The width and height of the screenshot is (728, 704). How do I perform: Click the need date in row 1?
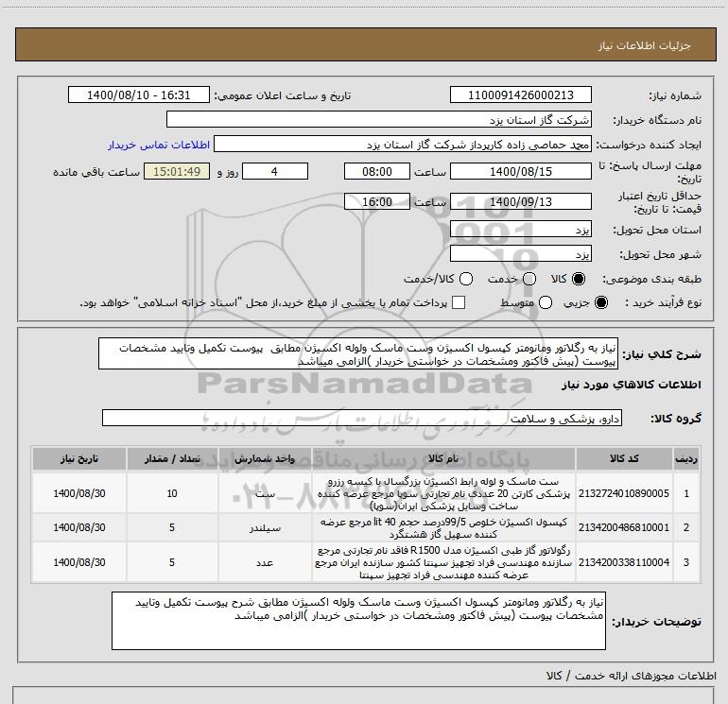pyautogui.click(x=78, y=493)
